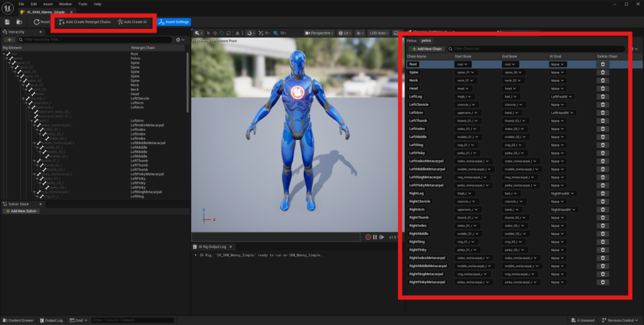Image resolution: width=644 pixels, height=325 pixels.
Task: Click the Reset button in toolbar
Action: point(42,22)
